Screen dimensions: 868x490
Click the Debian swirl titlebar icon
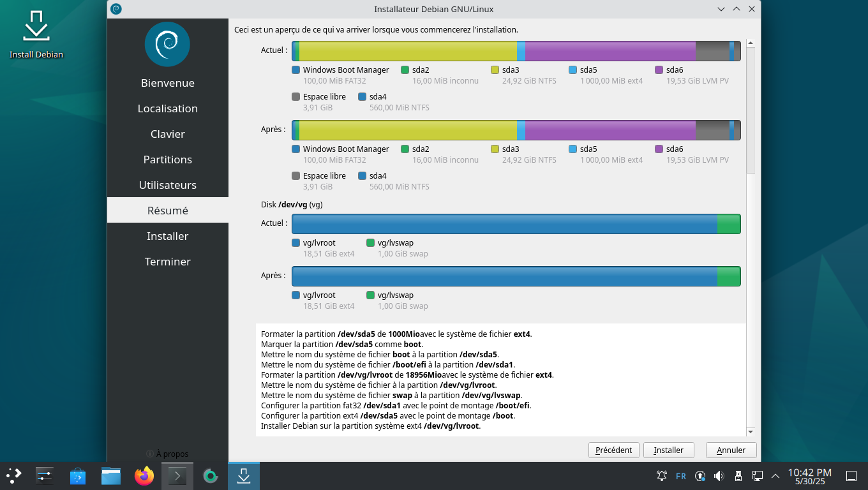[x=116, y=9]
